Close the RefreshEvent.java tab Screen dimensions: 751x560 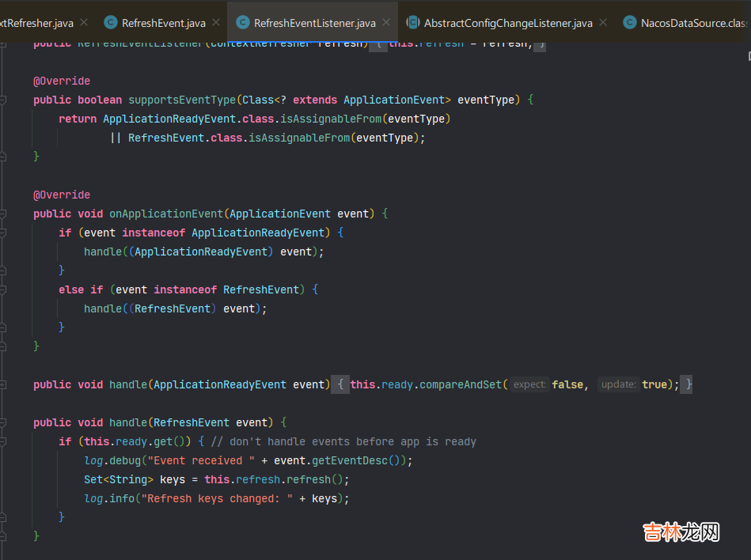[x=216, y=23]
